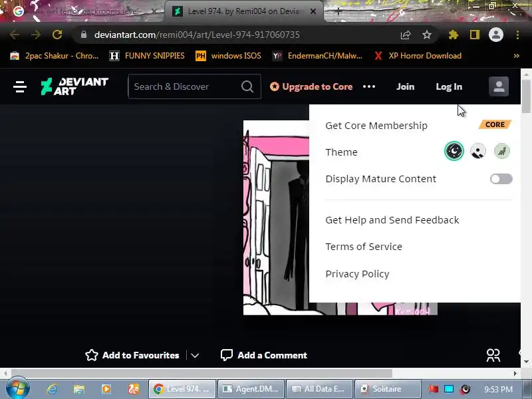
Task: Open Terms of Service
Action: point(363,247)
